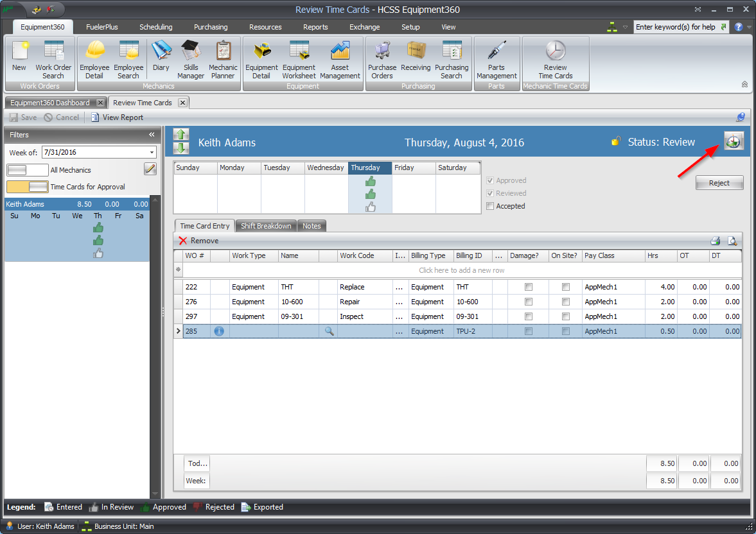Launch the Parts Management tool
The image size is (756, 534).
point(497,60)
